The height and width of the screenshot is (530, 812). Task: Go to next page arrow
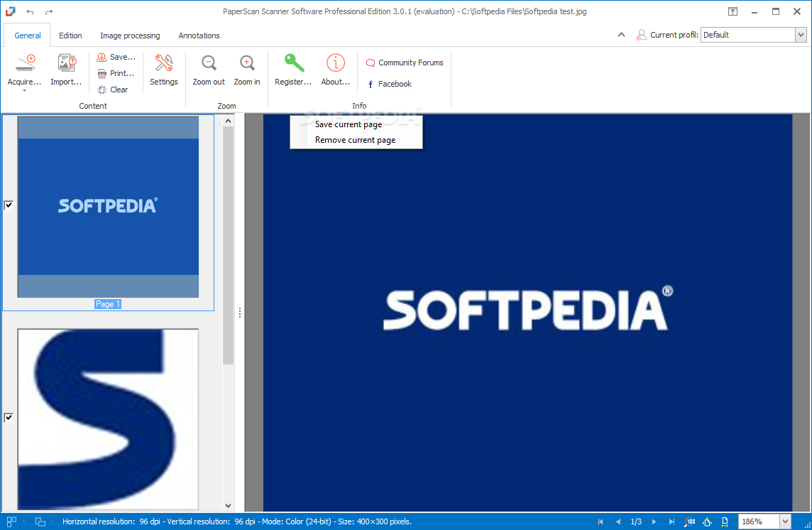[x=654, y=521]
